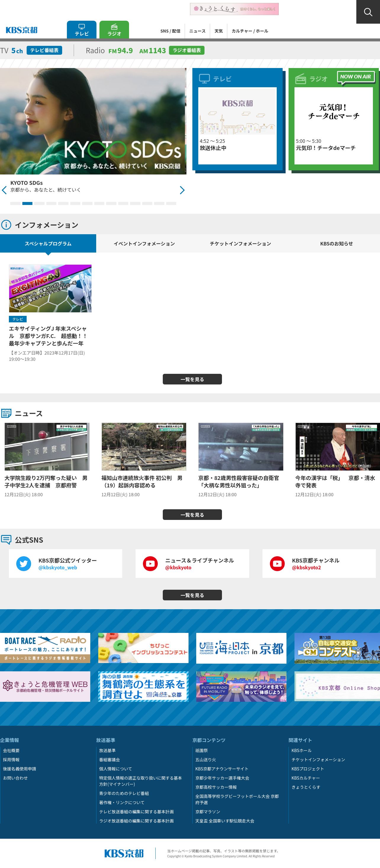Open the きょうと危機管理WEB banner
Viewport: 380px width, 868px height.
45,686
